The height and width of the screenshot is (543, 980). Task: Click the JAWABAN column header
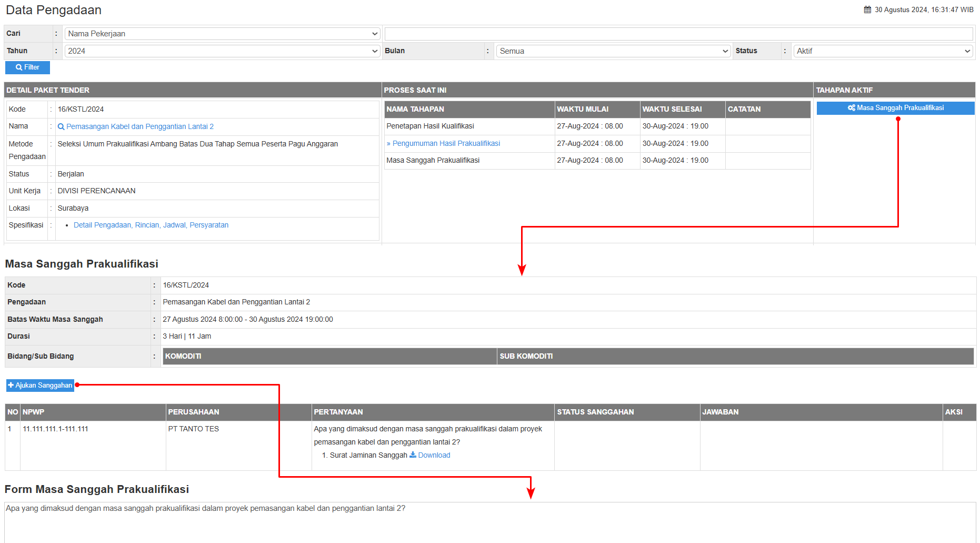point(821,412)
